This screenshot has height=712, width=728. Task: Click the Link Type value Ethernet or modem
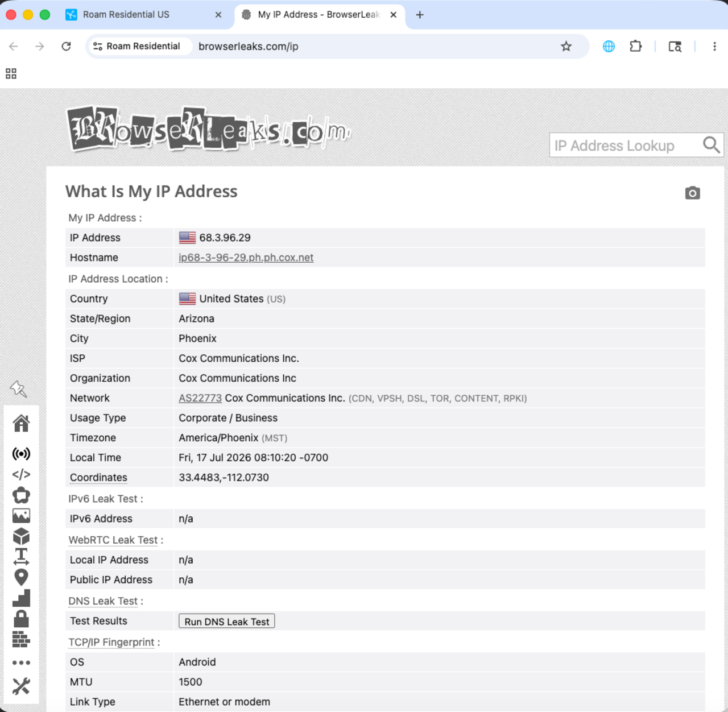pos(224,702)
